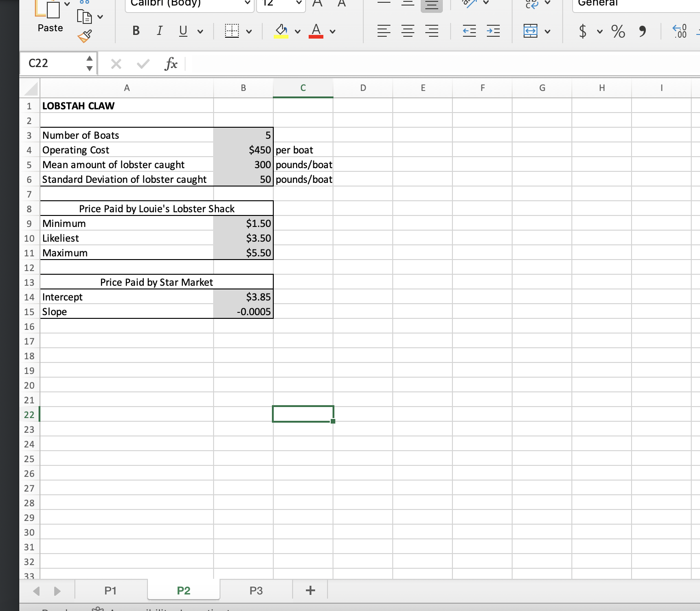Decrease the cell indent
The height and width of the screenshot is (611, 700).
point(469,31)
